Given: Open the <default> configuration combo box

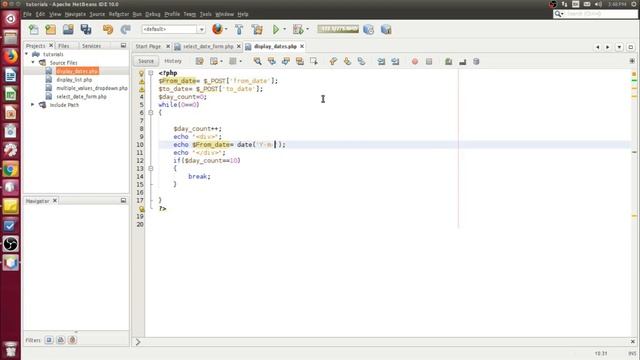Looking at the screenshot, I should [x=173, y=29].
